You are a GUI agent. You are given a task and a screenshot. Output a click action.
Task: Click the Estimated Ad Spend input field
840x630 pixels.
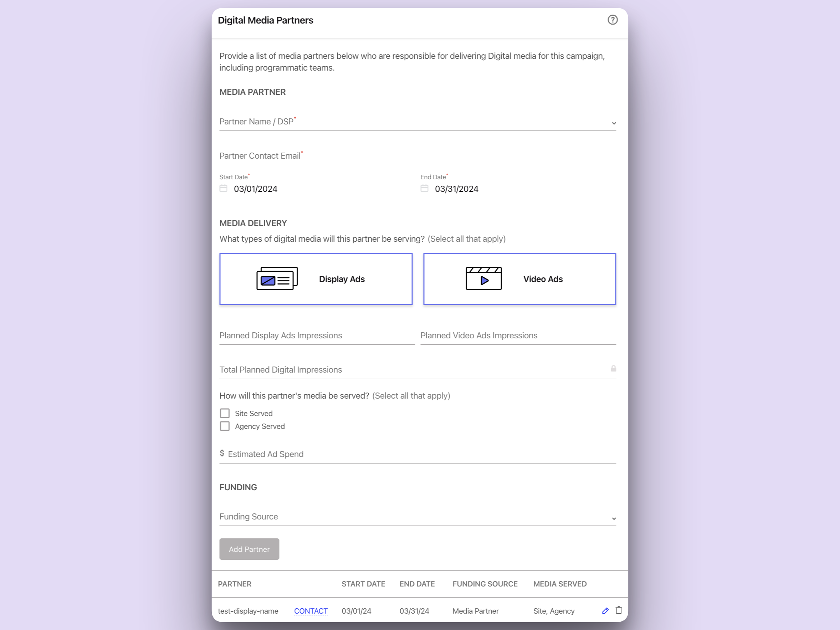[x=418, y=453]
